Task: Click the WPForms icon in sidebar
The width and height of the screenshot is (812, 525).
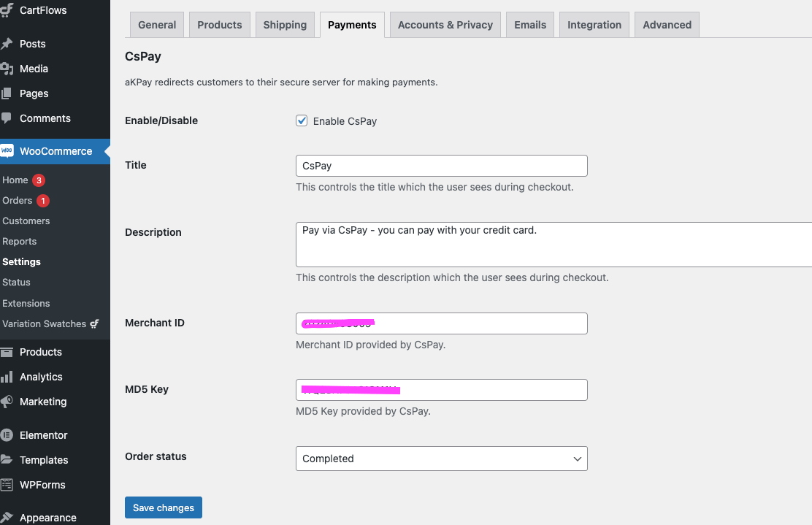Action: 7,485
